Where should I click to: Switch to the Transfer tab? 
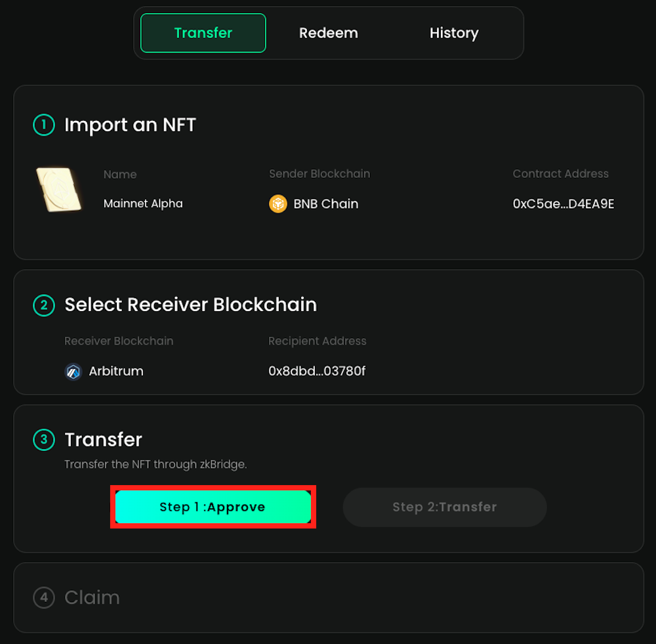pyautogui.click(x=203, y=33)
